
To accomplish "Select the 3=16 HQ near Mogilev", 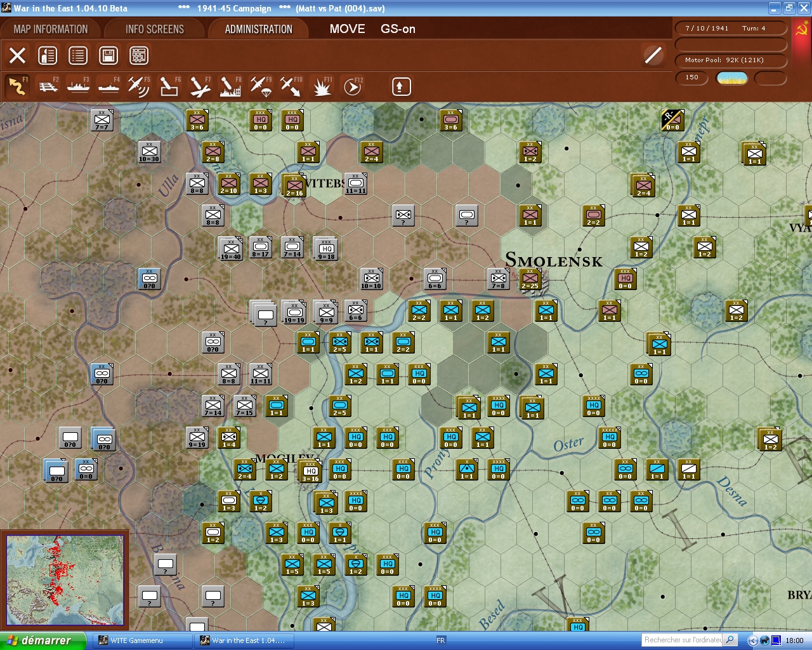I will pyautogui.click(x=310, y=471).
